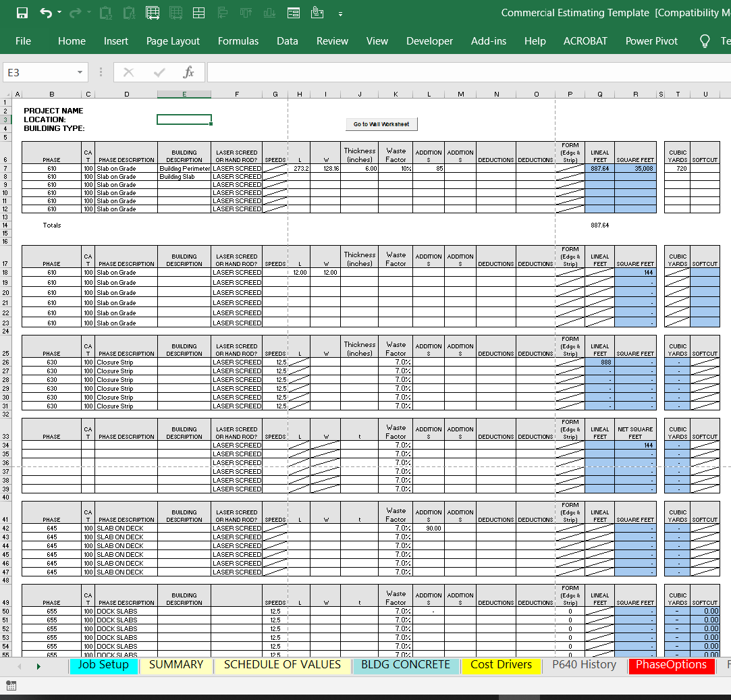The image size is (731, 700).
Task: Click the macro recording status bar icon
Action: (x=11, y=686)
